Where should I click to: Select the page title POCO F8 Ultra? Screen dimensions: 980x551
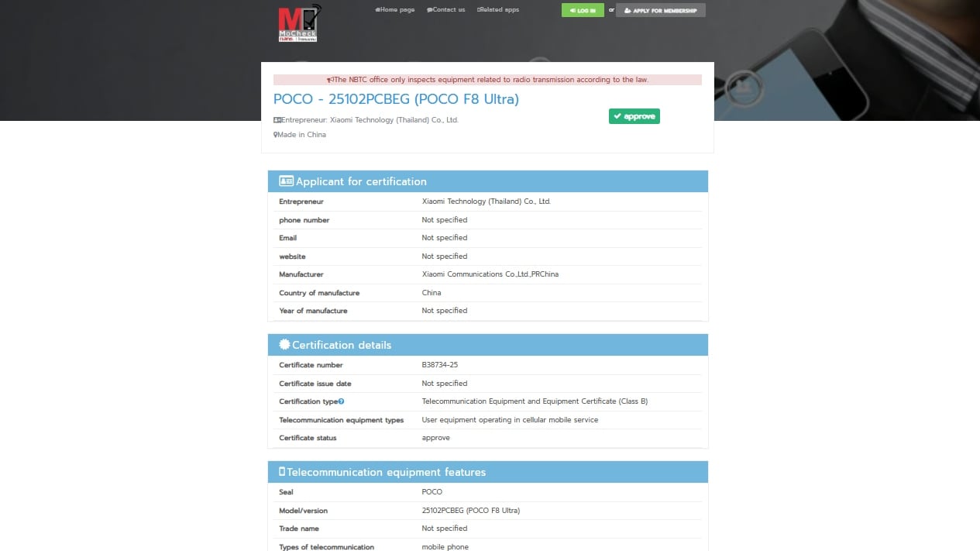396,98
